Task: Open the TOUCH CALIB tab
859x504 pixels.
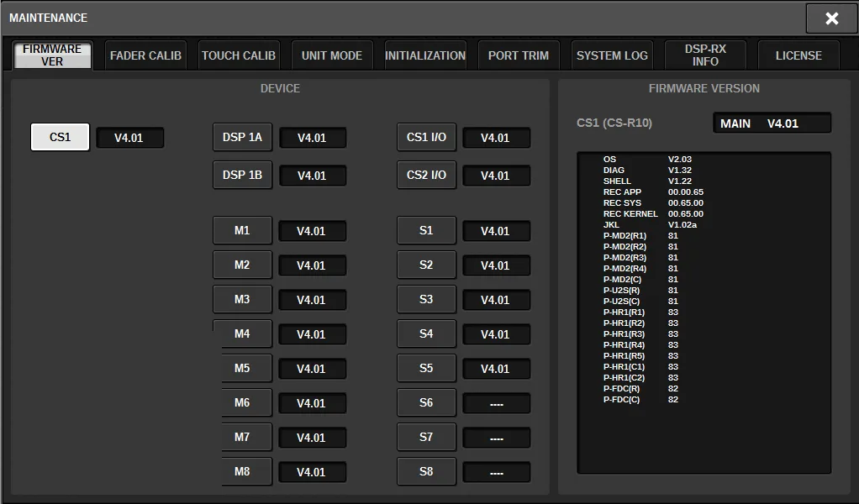Action: click(x=239, y=55)
